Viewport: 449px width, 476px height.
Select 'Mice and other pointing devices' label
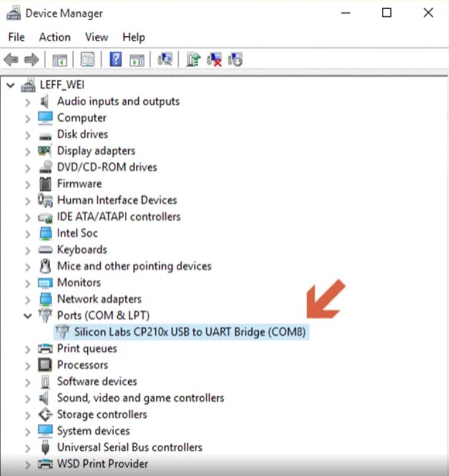click(134, 266)
